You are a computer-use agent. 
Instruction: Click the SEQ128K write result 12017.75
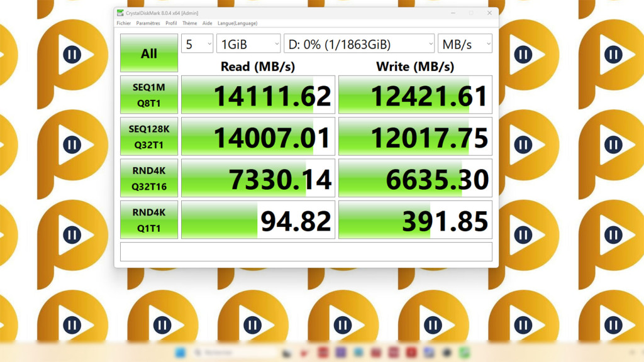[x=415, y=136]
